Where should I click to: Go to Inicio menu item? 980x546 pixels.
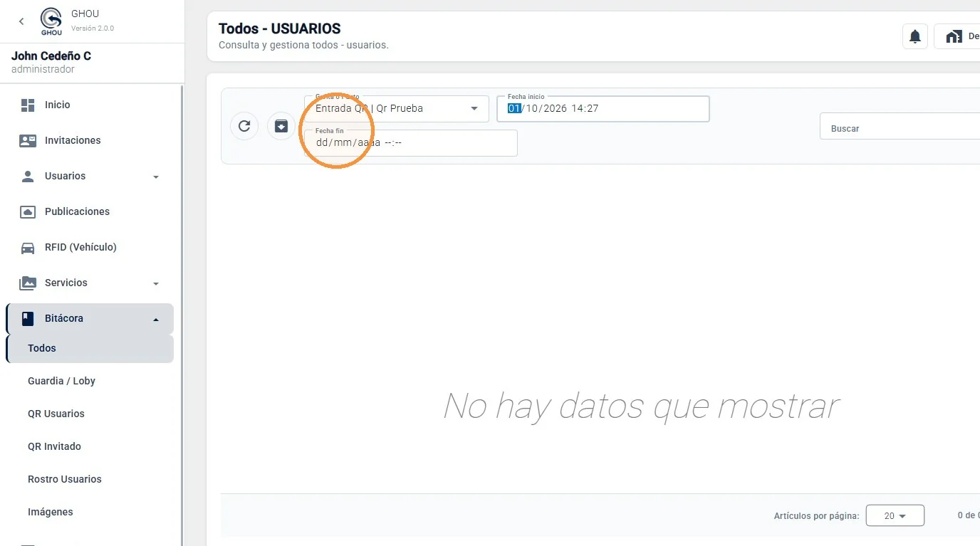click(x=58, y=105)
